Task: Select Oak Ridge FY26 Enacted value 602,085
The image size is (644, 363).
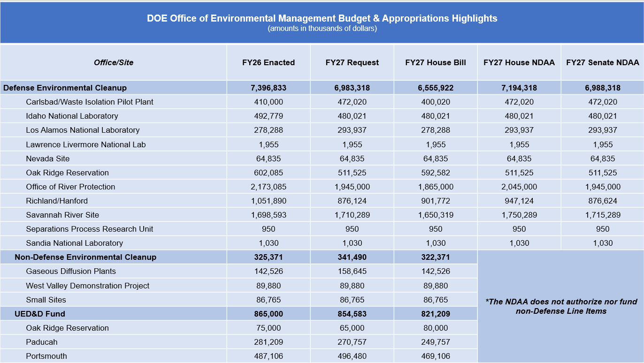Action: coord(268,173)
